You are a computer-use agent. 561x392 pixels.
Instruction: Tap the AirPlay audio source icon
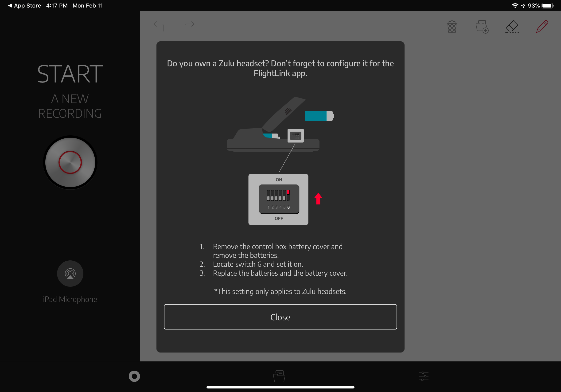(70, 274)
